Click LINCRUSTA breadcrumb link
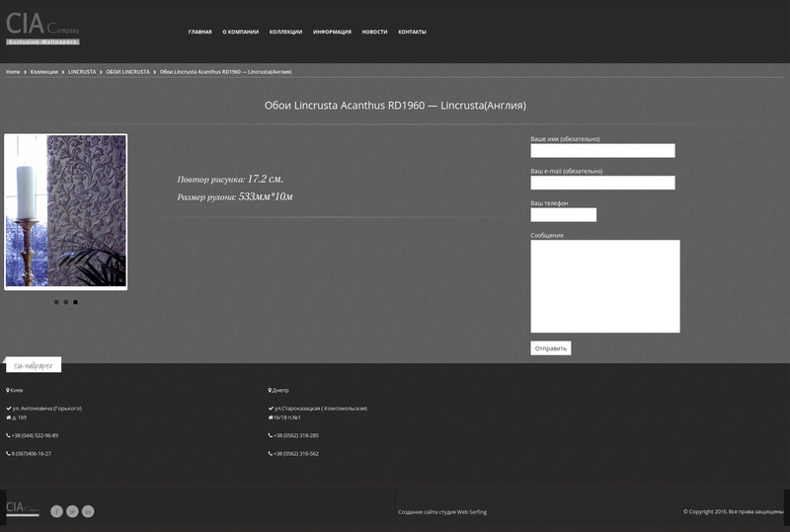Image resolution: width=790 pixels, height=532 pixels. pos(82,72)
